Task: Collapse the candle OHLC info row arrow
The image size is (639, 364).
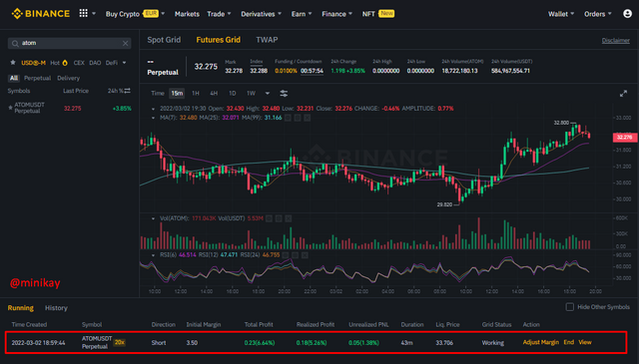Action: 153,109
